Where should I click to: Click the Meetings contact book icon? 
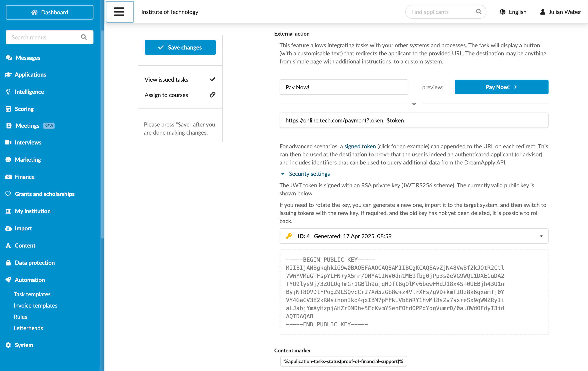(x=9, y=126)
